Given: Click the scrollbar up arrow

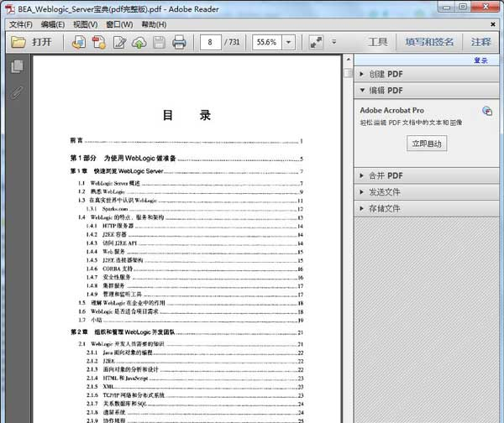Looking at the screenshot, I should coord(348,60).
